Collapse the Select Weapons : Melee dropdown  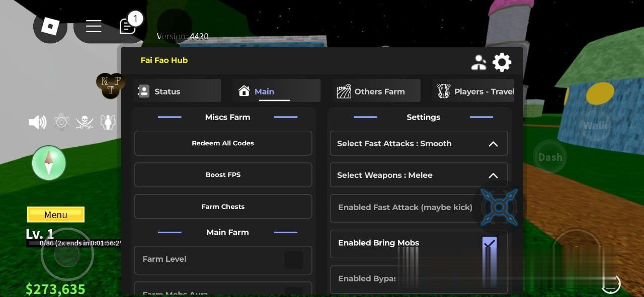click(x=493, y=175)
